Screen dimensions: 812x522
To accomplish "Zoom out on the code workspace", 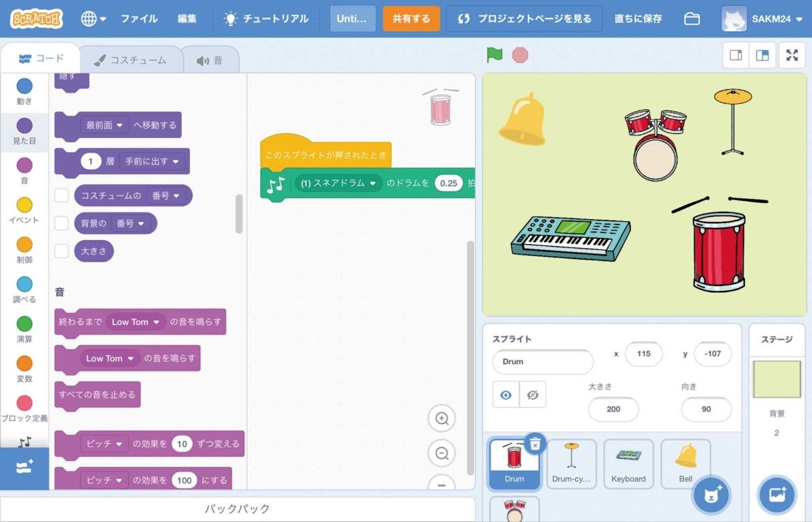I will point(442,453).
